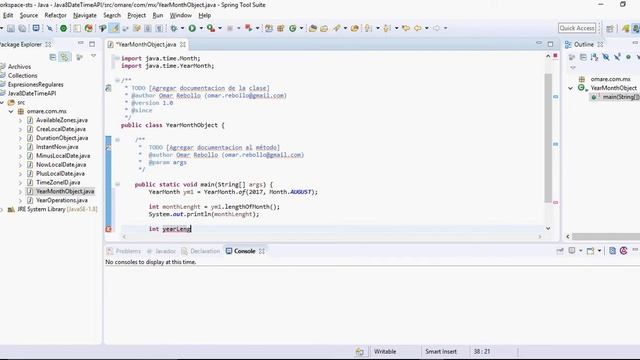This screenshot has width=640, height=360.
Task: Toggle Link with Editor in Package Explorer
Action: tap(65, 57)
